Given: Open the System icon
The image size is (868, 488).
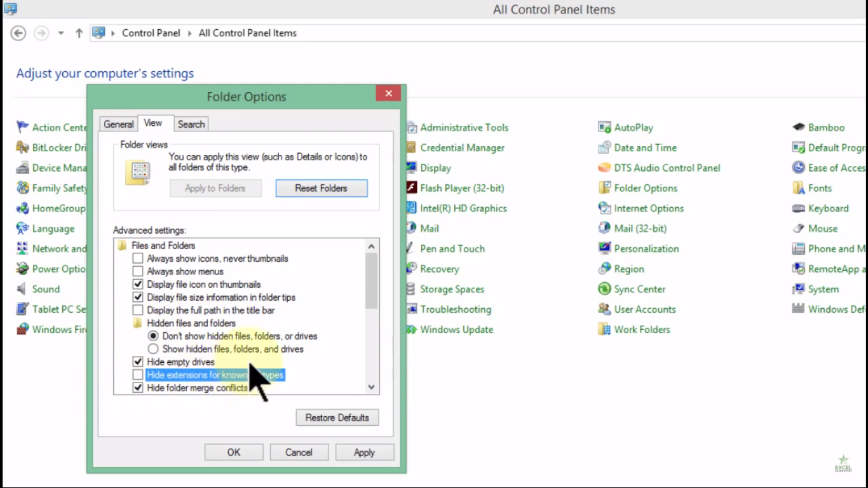Looking at the screenshot, I should click(x=815, y=289).
